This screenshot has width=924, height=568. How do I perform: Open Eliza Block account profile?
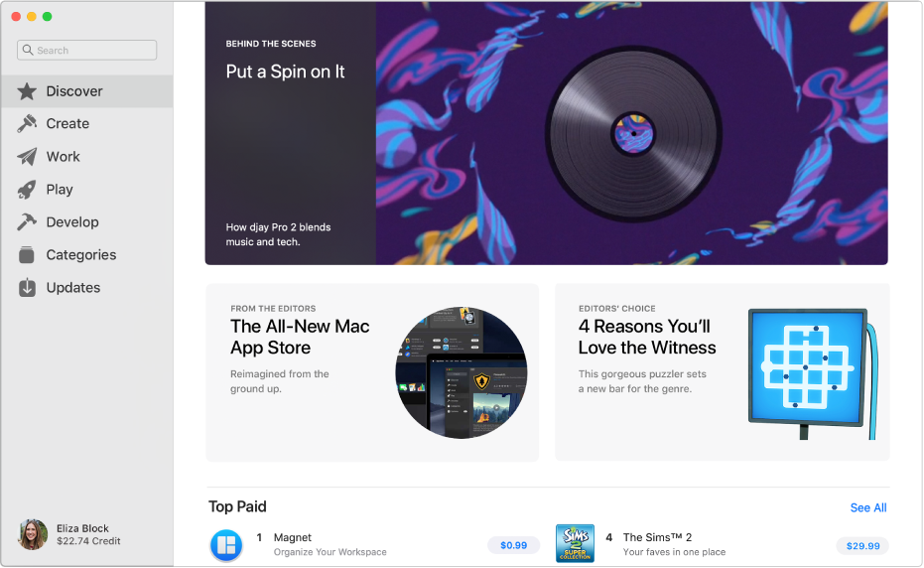click(69, 535)
